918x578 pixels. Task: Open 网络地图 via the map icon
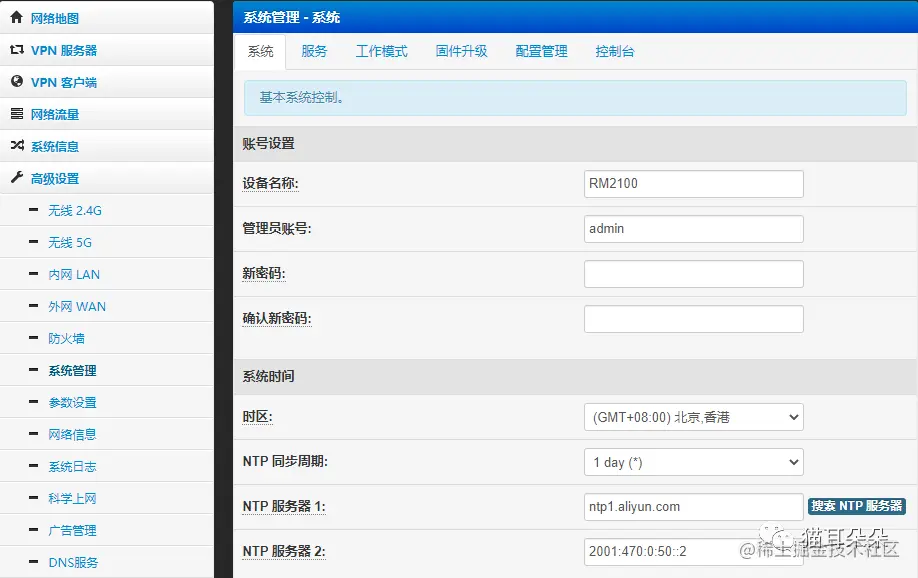[x=17, y=17]
